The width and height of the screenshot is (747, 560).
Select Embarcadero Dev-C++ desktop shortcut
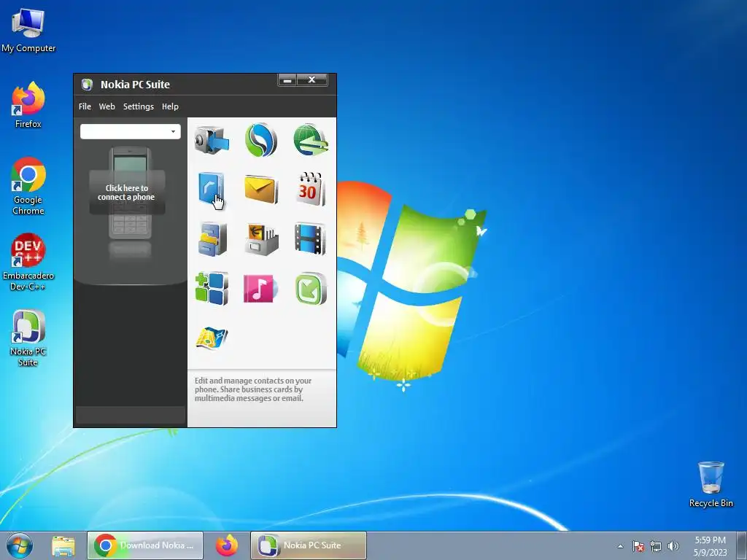tap(28, 262)
